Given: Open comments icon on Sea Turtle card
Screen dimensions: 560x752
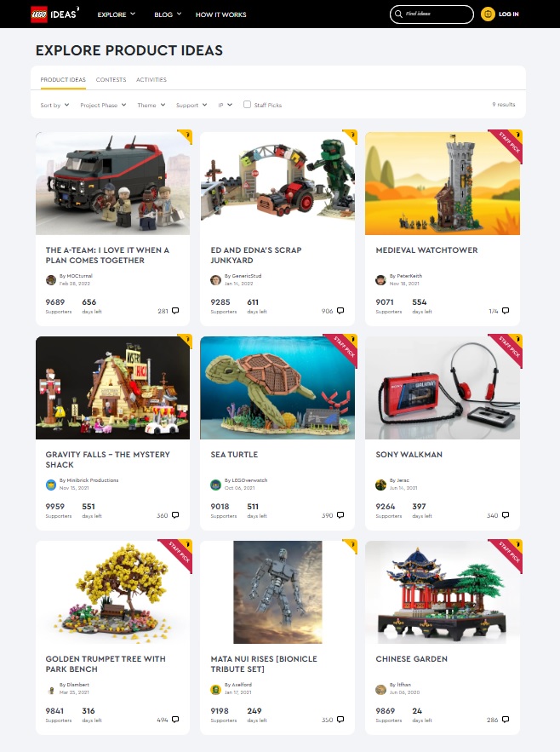Looking at the screenshot, I should 340,515.
